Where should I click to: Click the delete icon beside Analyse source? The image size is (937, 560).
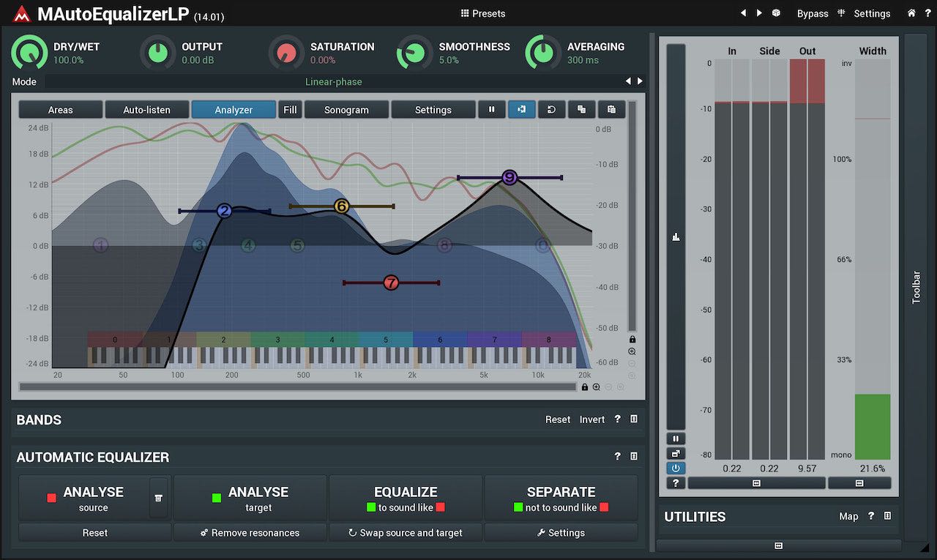(159, 498)
